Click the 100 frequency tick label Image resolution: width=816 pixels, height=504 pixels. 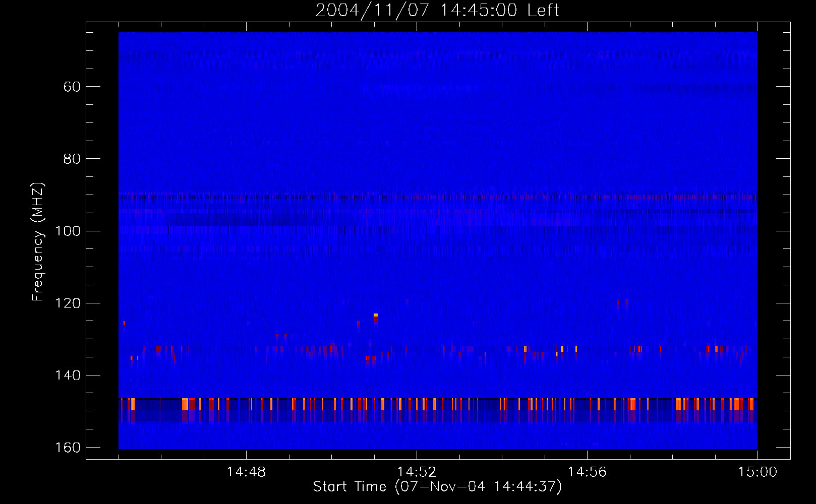(x=68, y=231)
